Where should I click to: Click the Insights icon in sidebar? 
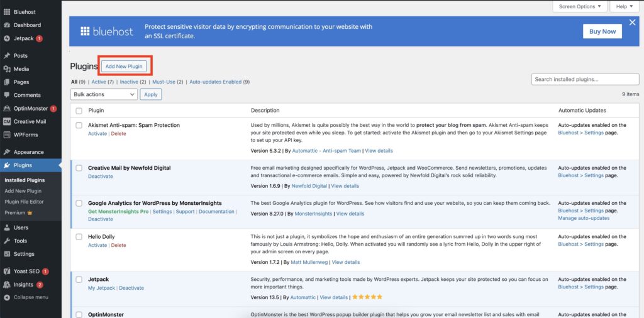click(x=6, y=285)
